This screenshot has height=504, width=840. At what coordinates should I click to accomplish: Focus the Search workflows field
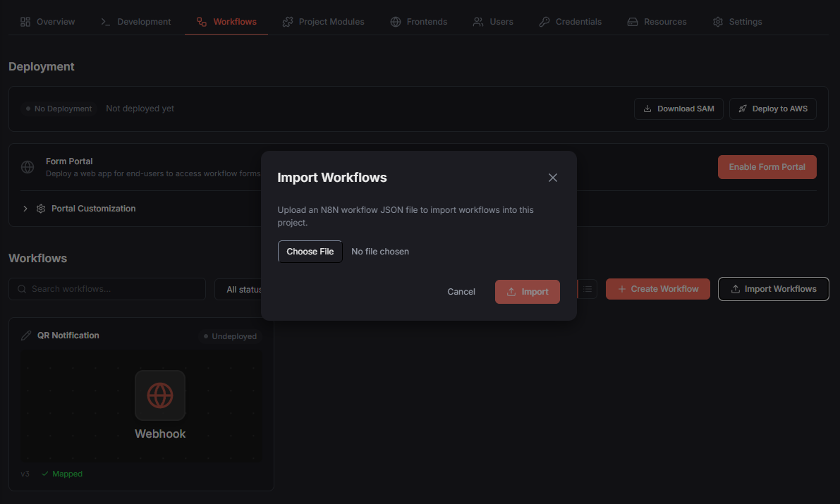tap(107, 289)
